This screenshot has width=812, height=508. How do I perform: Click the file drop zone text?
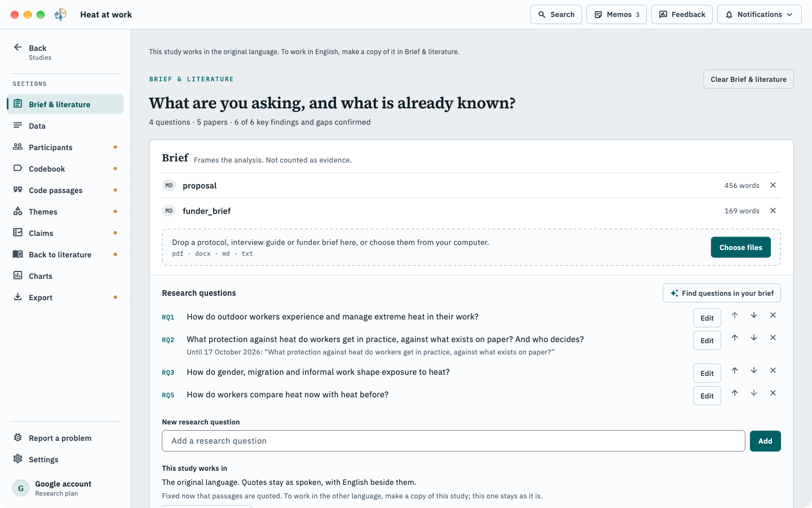point(330,242)
